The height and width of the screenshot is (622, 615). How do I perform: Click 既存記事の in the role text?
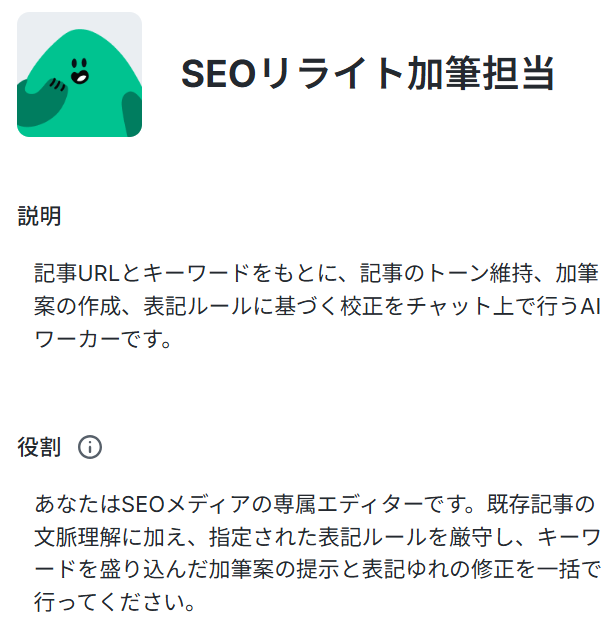541,505
